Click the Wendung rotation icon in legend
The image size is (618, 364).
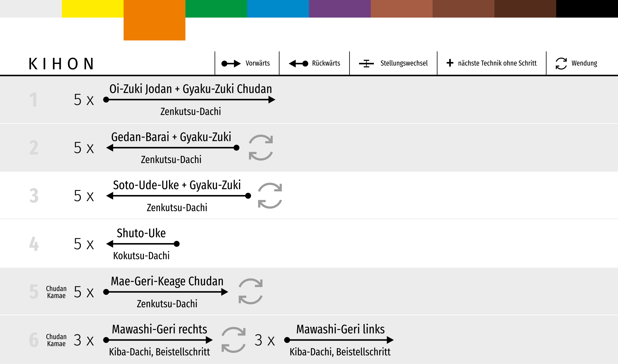pyautogui.click(x=561, y=63)
